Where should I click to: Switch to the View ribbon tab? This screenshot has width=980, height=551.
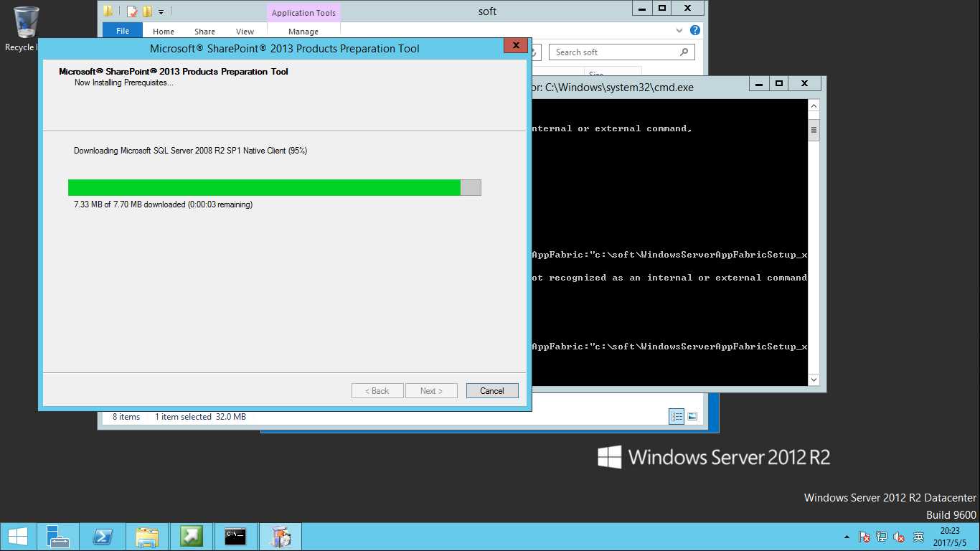pyautogui.click(x=245, y=32)
